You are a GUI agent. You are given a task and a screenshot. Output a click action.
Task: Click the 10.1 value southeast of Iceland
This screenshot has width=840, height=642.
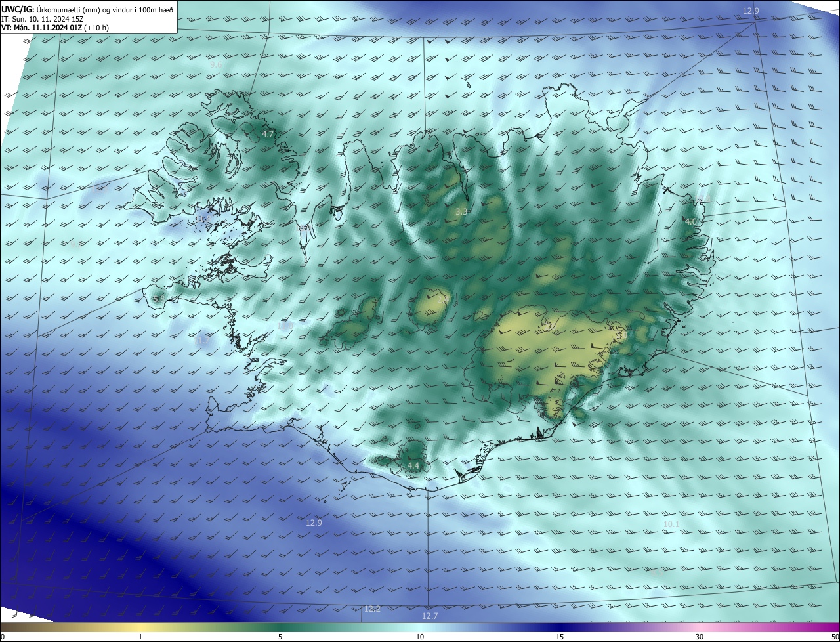pyautogui.click(x=671, y=524)
